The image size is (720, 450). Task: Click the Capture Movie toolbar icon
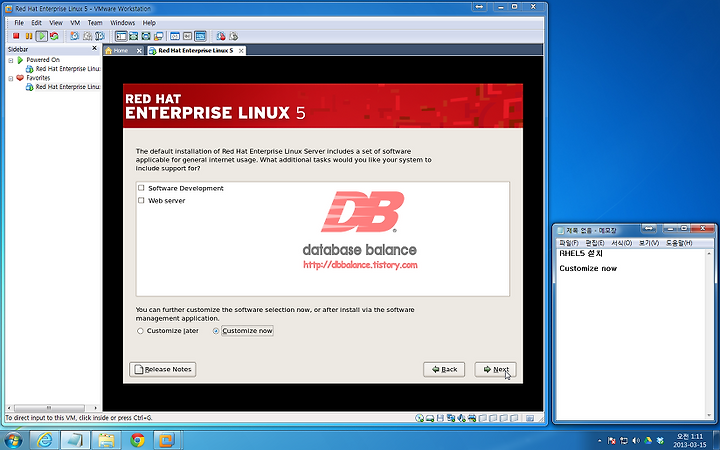pos(221,36)
